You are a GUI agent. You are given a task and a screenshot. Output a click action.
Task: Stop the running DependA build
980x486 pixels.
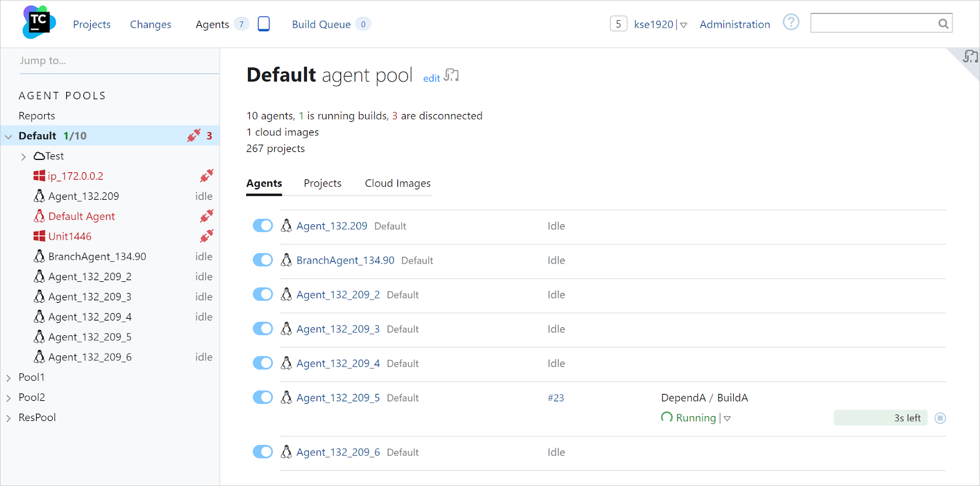click(940, 418)
